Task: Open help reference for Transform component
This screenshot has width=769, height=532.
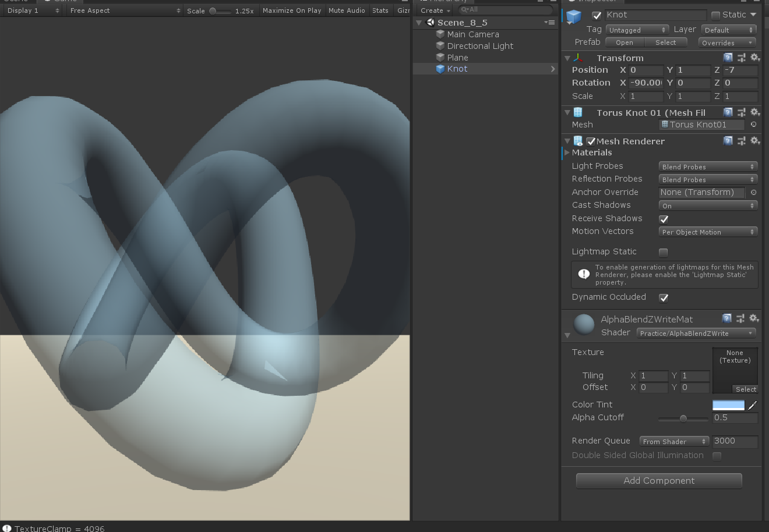Action: 728,58
